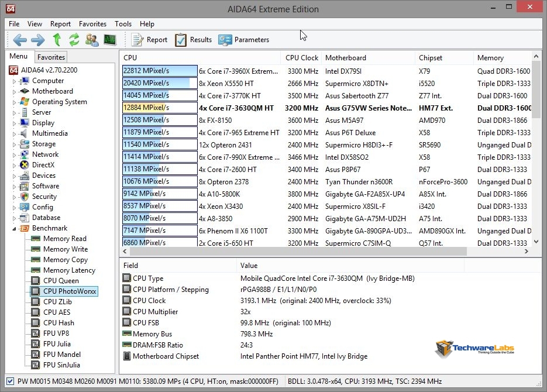Sort by the Chipset column header

tap(445, 58)
